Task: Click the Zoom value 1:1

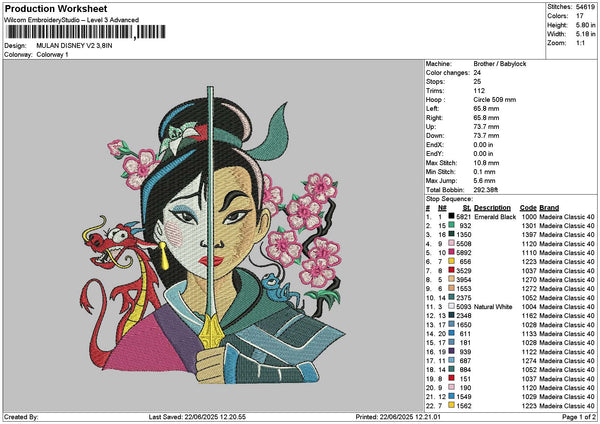Action: 580,43
